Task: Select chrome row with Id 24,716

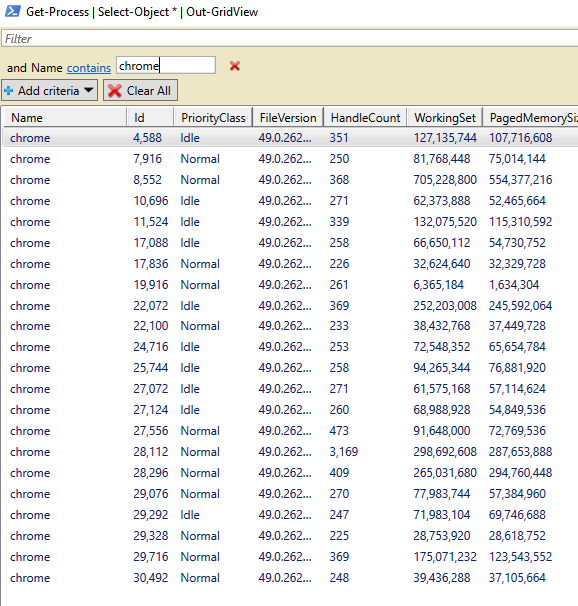Action: (291, 347)
